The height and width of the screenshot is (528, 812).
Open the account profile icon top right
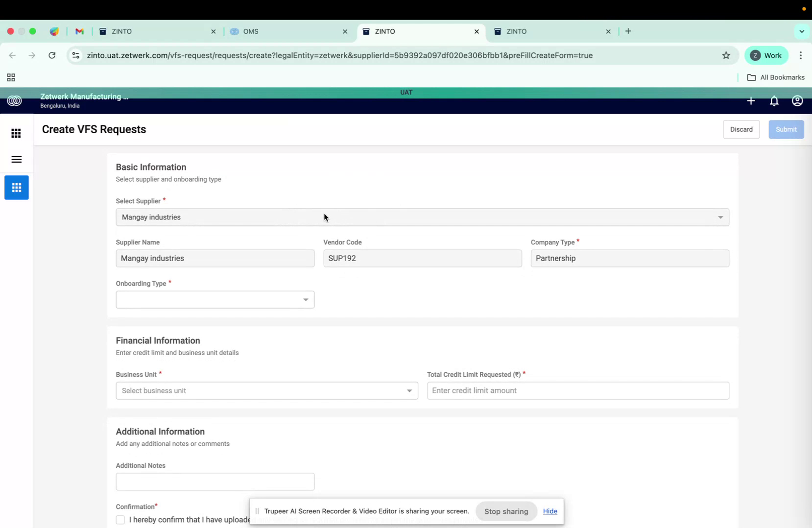pyautogui.click(x=797, y=101)
